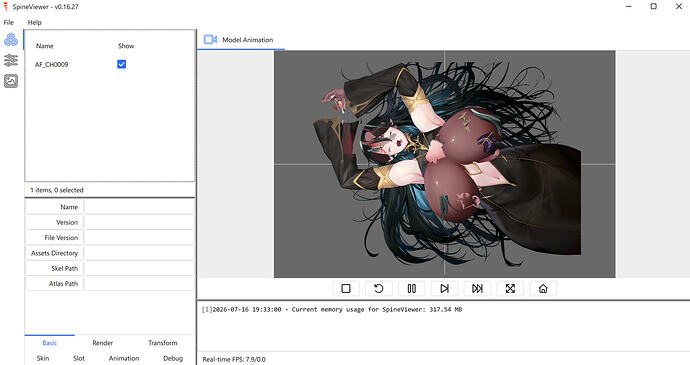Reset the view with home button

pyautogui.click(x=543, y=288)
